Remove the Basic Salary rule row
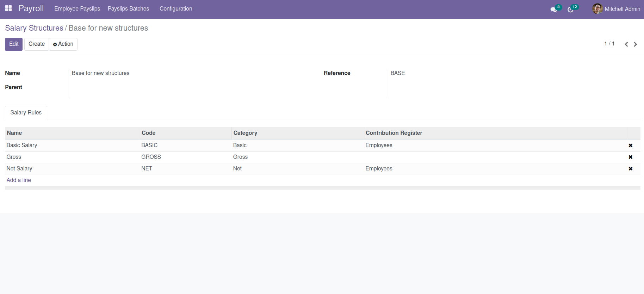This screenshot has height=294, width=644. (x=631, y=145)
